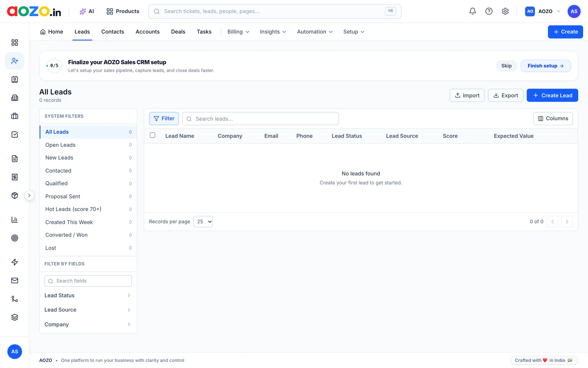
Task: Expand the Lead Source field filter
Action: (x=88, y=310)
